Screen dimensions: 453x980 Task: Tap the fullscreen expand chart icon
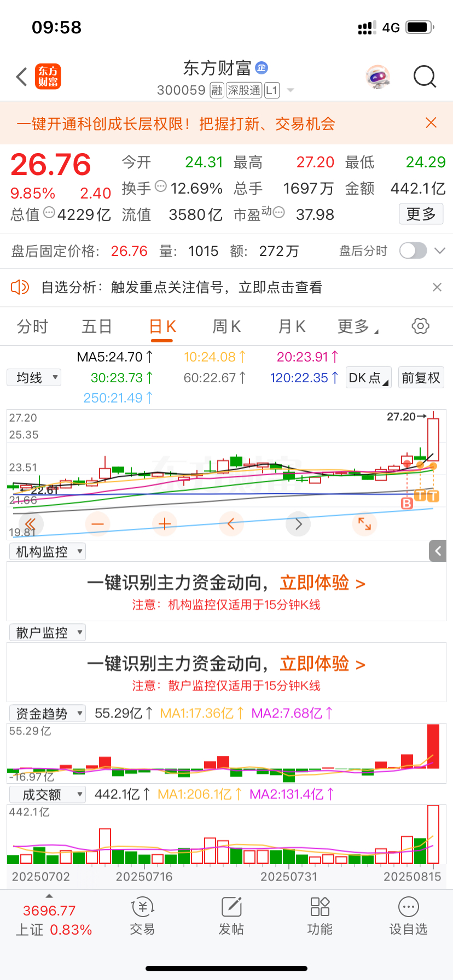point(365,524)
